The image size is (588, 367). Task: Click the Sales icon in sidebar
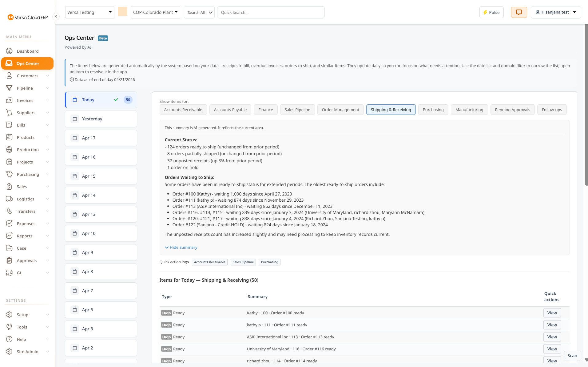coord(9,187)
